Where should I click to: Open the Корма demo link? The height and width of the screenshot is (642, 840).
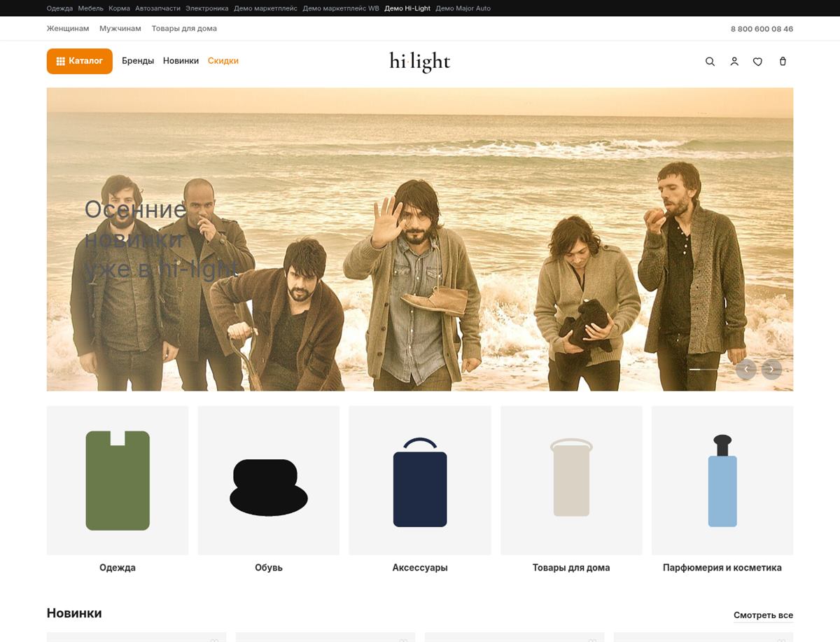120,8
